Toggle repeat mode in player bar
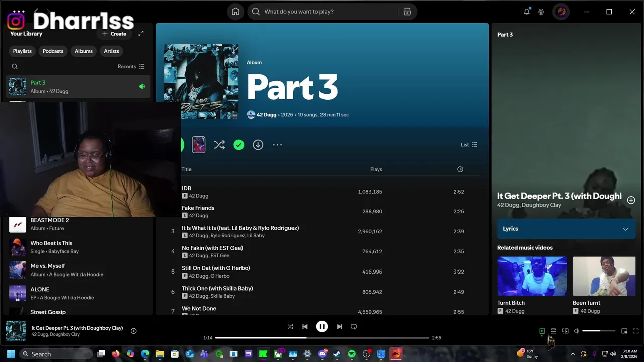644x362 pixels. pyautogui.click(x=354, y=327)
